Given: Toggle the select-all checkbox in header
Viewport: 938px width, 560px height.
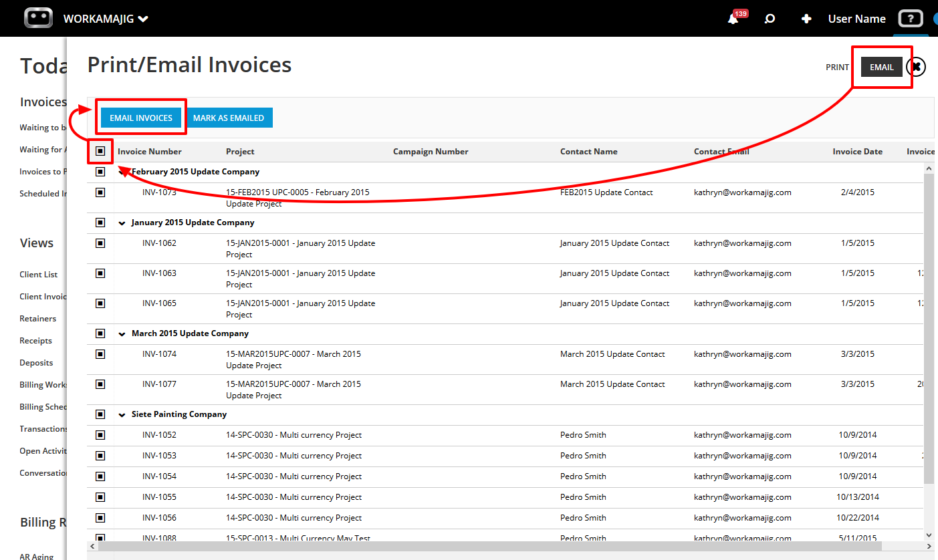Looking at the screenshot, I should point(100,151).
